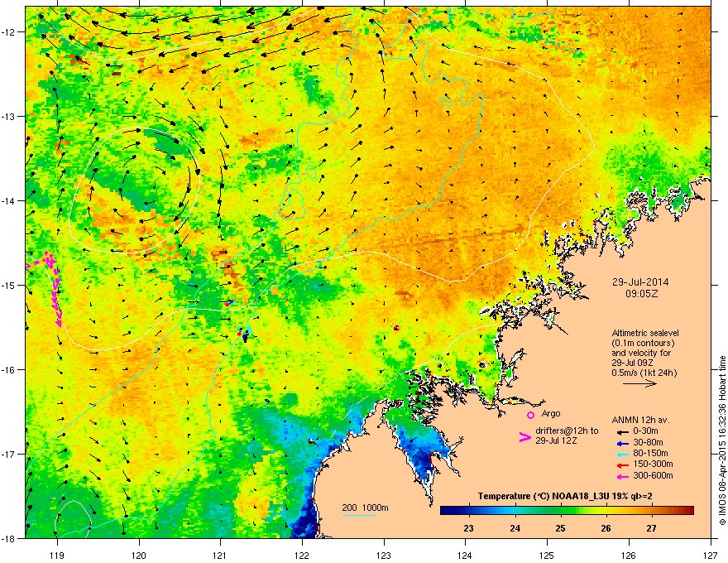Image resolution: width=728 pixels, height=563 pixels.
Task: Click the 200 1000m bathymetry label
Action: click(366, 508)
